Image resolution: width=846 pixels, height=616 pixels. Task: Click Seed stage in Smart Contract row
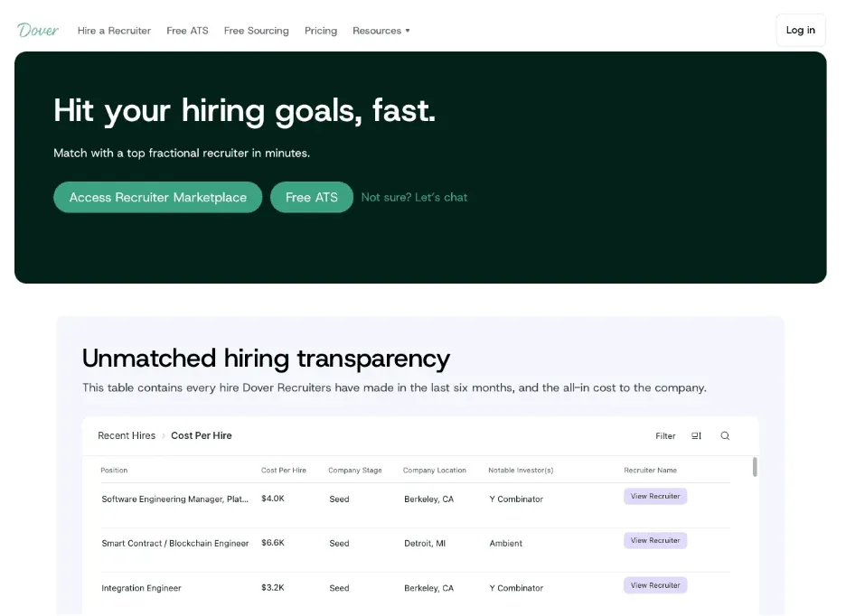[339, 543]
